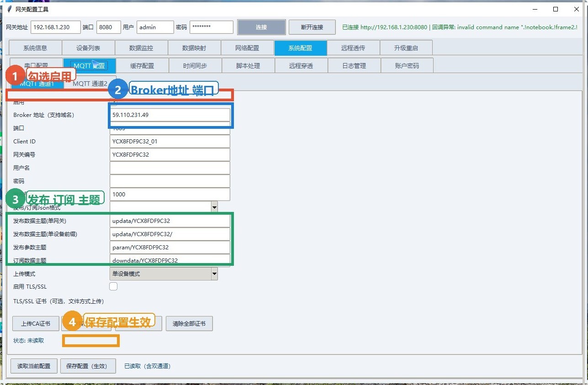Image resolution: width=588 pixels, height=385 pixels.
Task: Click the top 端口 field showing 8080
Action: click(x=109, y=27)
